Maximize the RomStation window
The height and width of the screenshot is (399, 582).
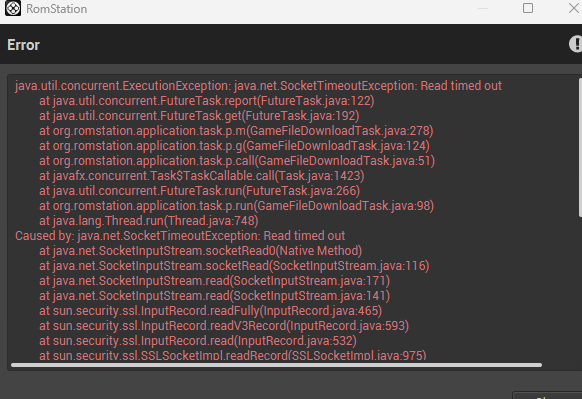tap(527, 8)
